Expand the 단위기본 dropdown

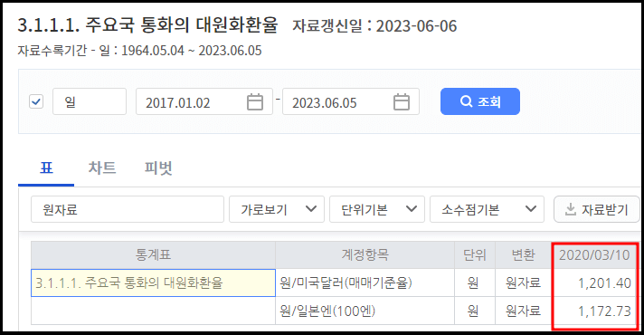point(376,209)
